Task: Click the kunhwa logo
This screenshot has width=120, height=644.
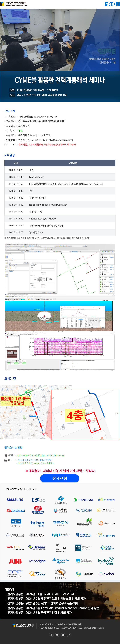Action: (84, 522)
